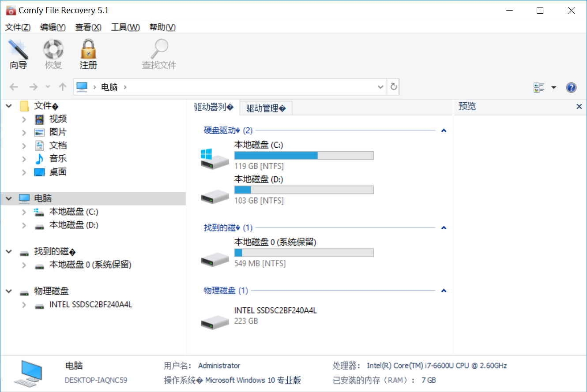587x392 pixels.
Task: Click 系统保留 drive usage bar
Action: [304, 253]
